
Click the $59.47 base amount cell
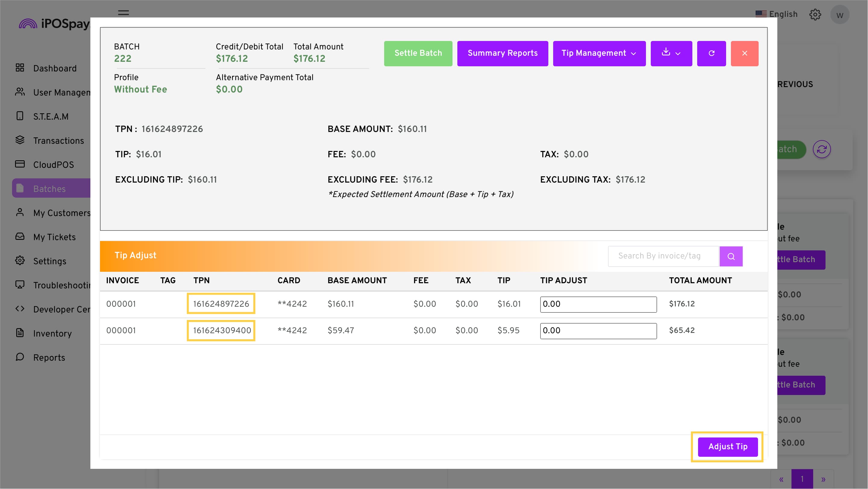click(341, 331)
